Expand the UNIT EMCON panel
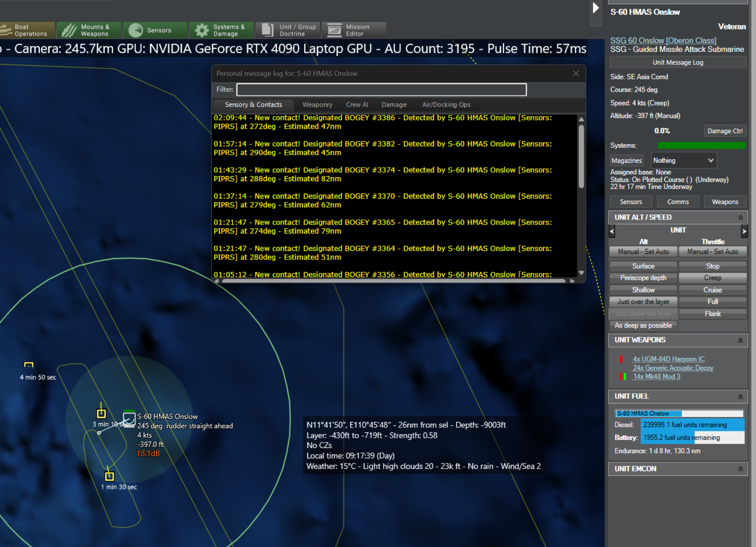This screenshot has height=547, width=756. point(740,469)
